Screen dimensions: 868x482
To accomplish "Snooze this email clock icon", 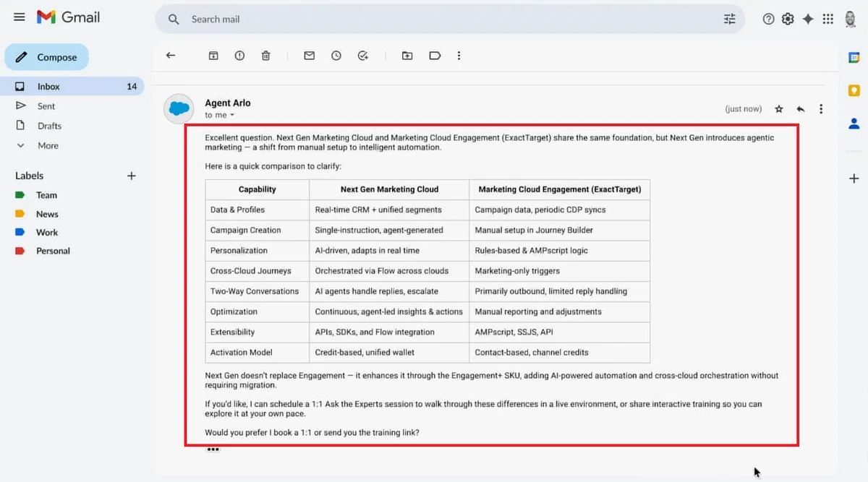I will coord(336,56).
